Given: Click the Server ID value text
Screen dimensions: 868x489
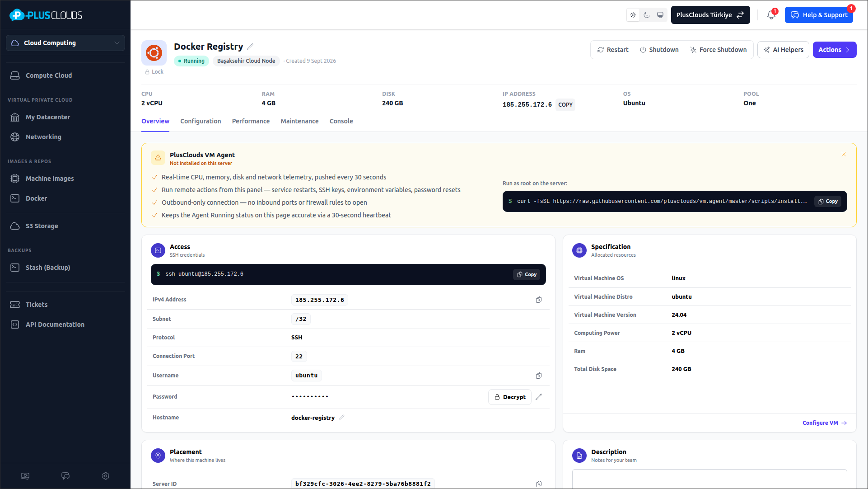Looking at the screenshot, I should click(363, 484).
